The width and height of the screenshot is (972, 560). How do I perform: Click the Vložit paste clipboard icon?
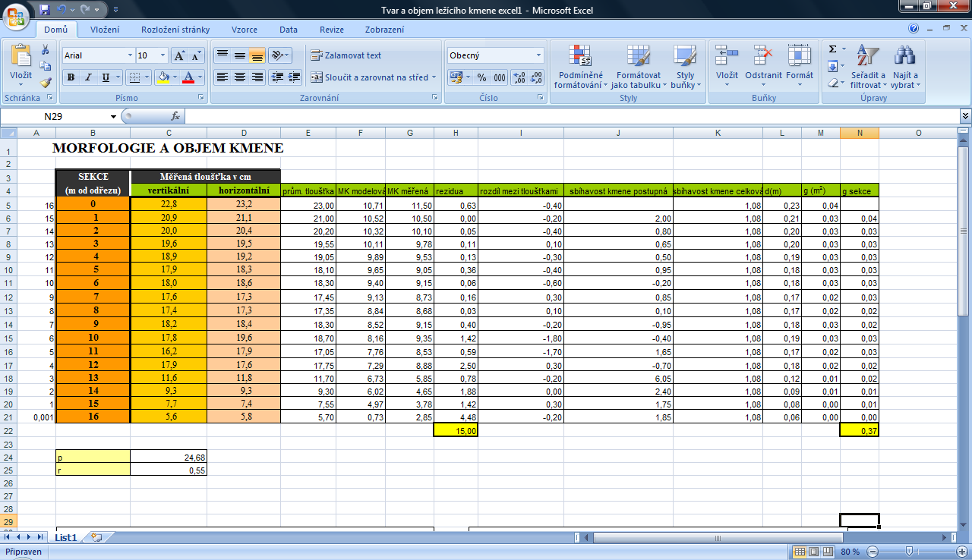pos(21,55)
